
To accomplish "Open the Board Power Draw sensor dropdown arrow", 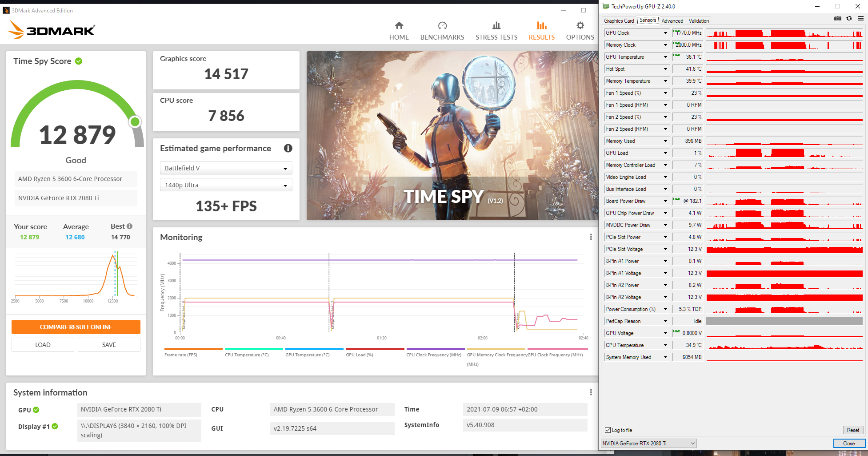I will tap(665, 201).
